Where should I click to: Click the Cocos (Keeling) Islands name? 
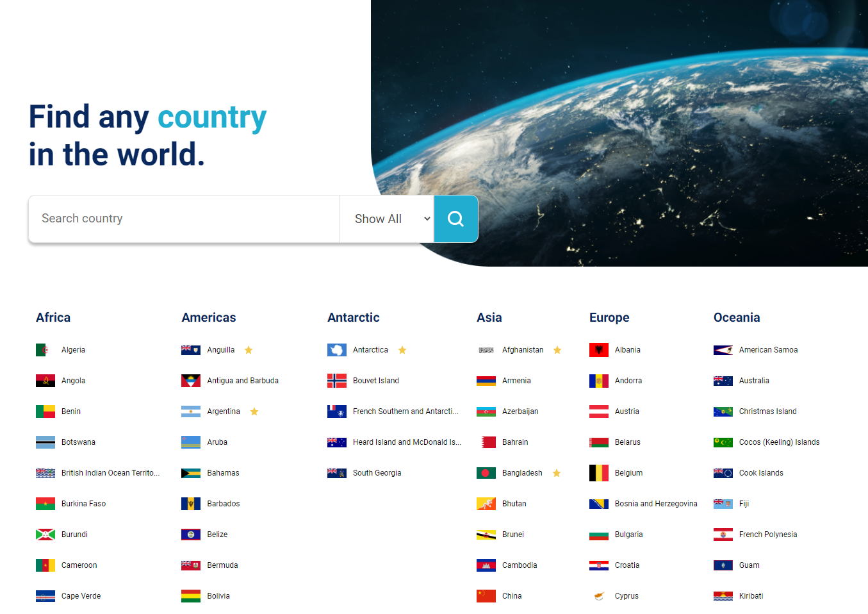click(780, 442)
